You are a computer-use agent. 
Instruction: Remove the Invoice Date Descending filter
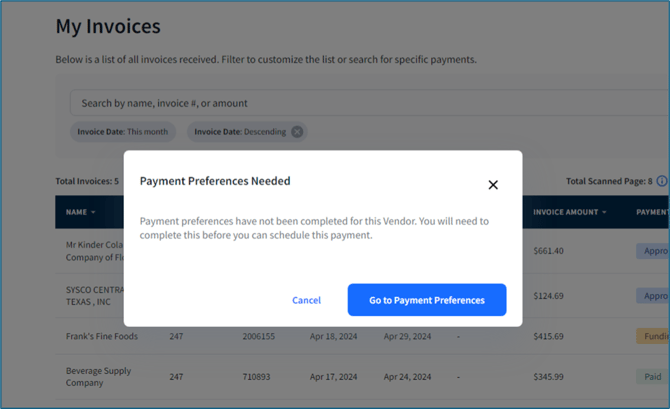pos(297,132)
